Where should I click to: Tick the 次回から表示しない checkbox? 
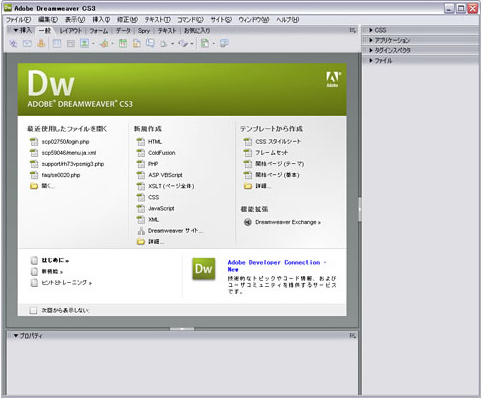33,311
